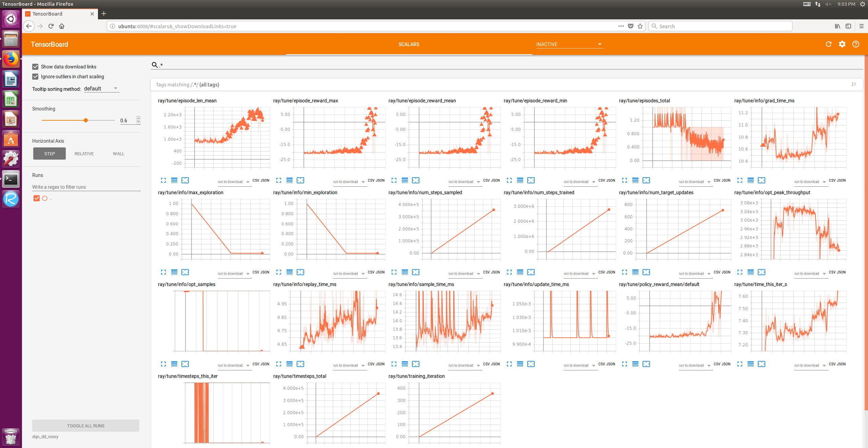Screen dimensions: 868x448
Task: Fit domain to data on episode_reward_mean chart
Action: tap(416, 180)
